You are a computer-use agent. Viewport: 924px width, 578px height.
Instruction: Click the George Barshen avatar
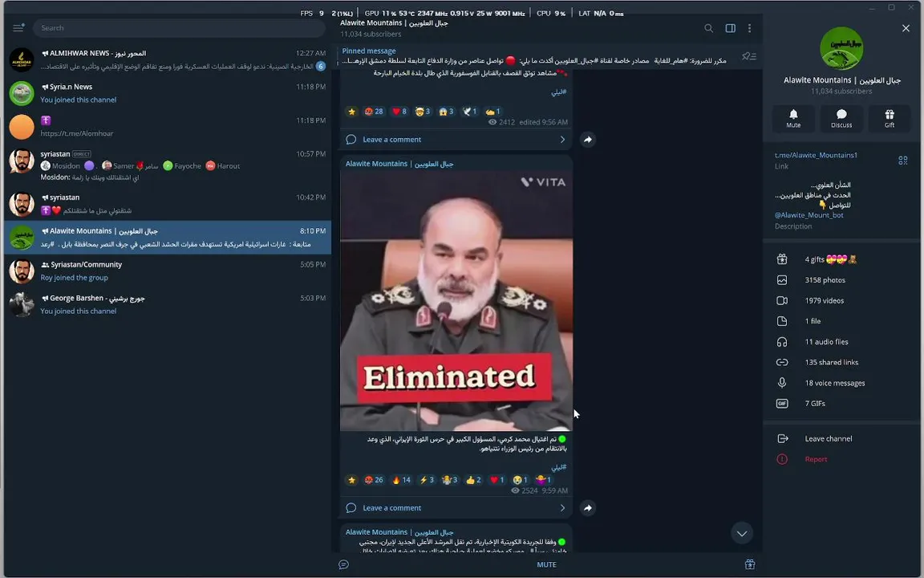pos(22,305)
